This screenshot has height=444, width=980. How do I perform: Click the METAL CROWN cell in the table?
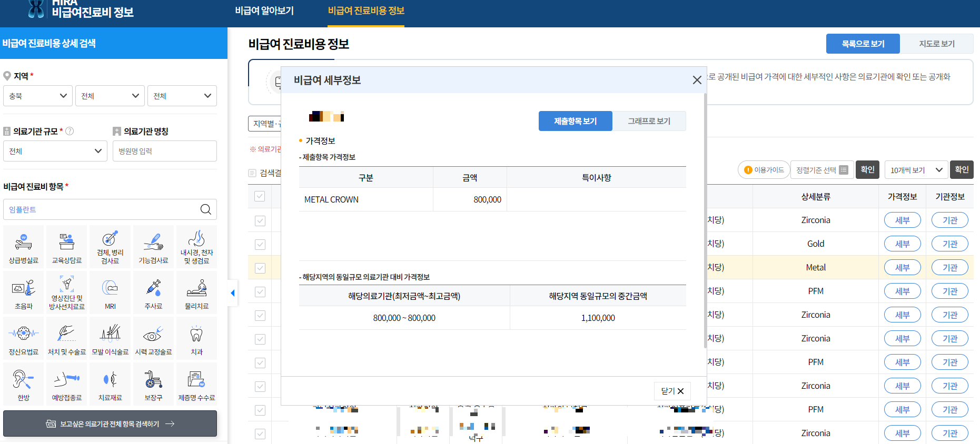click(366, 200)
